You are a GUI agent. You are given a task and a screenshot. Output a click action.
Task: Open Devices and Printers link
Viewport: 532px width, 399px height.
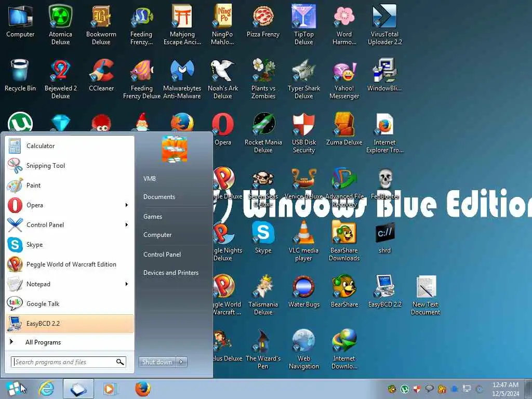point(170,272)
